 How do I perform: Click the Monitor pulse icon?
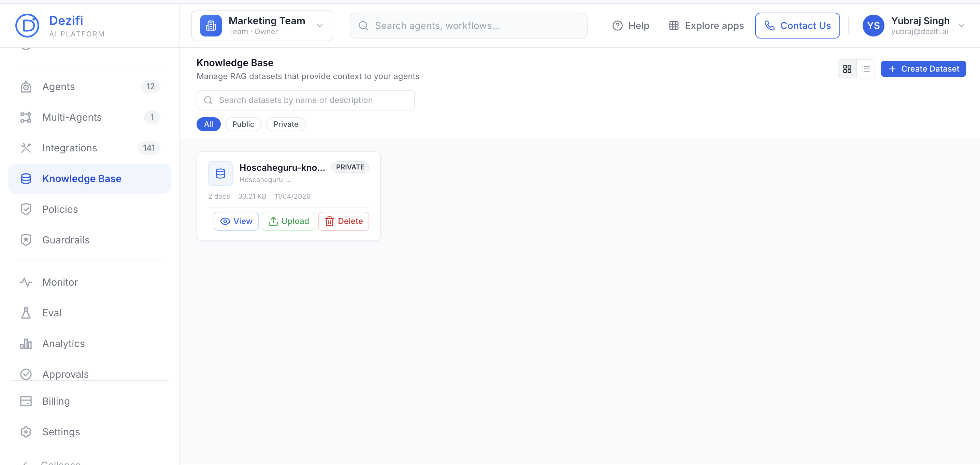[x=26, y=282]
